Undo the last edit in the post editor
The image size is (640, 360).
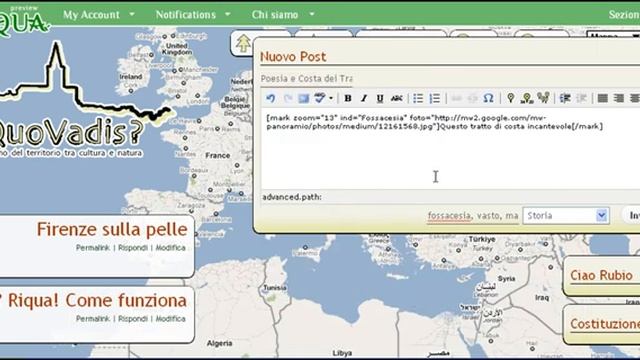270,98
